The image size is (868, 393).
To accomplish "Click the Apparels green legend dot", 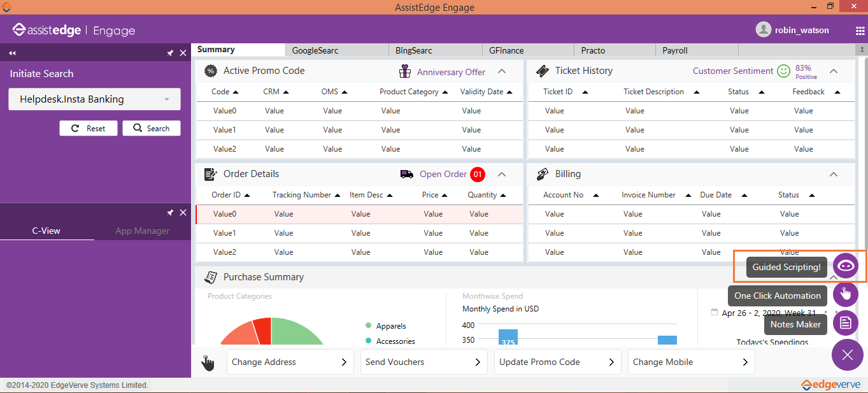I will point(369,325).
